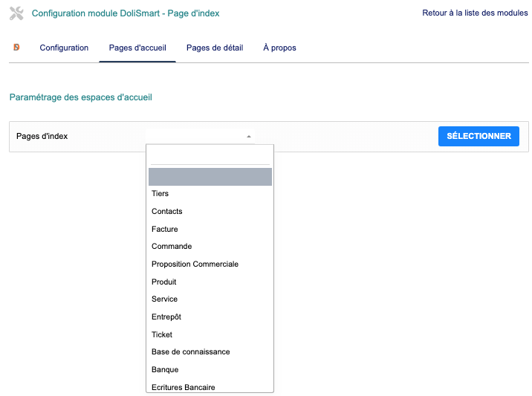The image size is (532, 396).
Task: Select the empty highlighted dropdown option
Action: click(x=210, y=176)
